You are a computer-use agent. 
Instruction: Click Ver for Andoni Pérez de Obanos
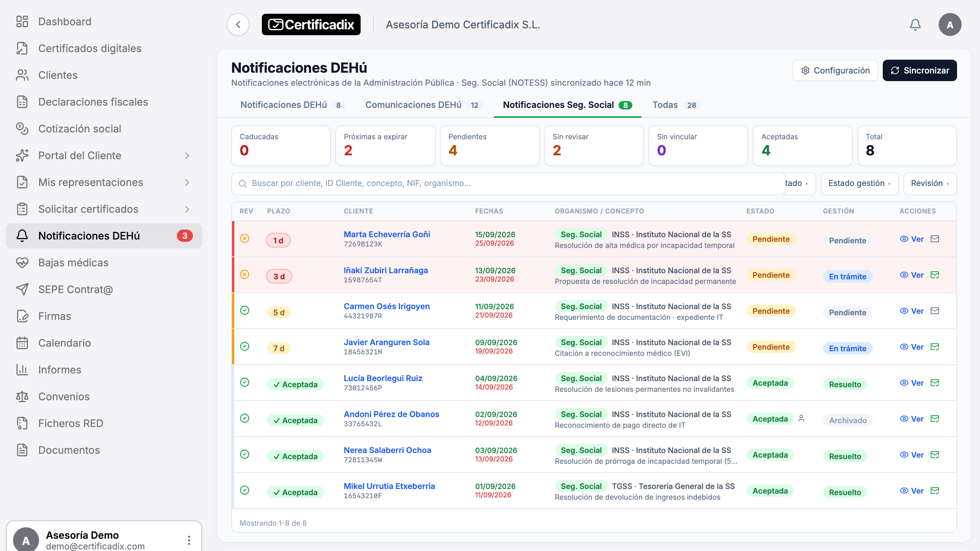pos(912,419)
